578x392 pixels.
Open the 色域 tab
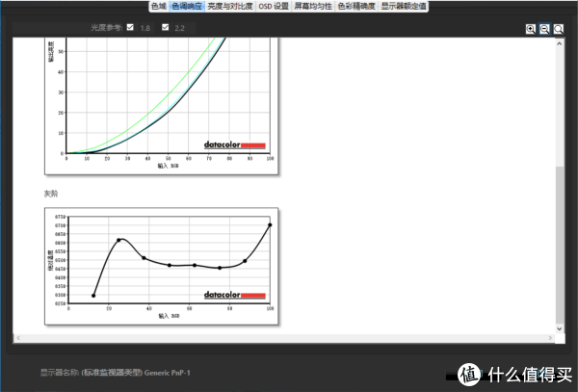click(159, 6)
